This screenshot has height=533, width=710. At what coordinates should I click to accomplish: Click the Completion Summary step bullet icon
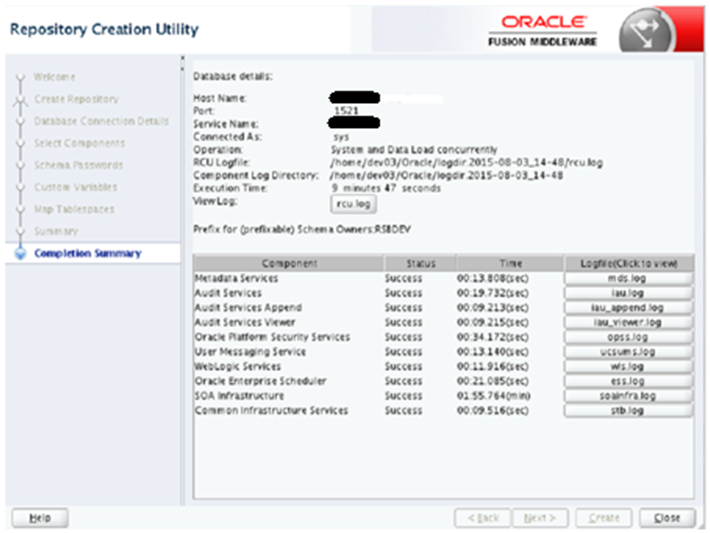[x=20, y=253]
